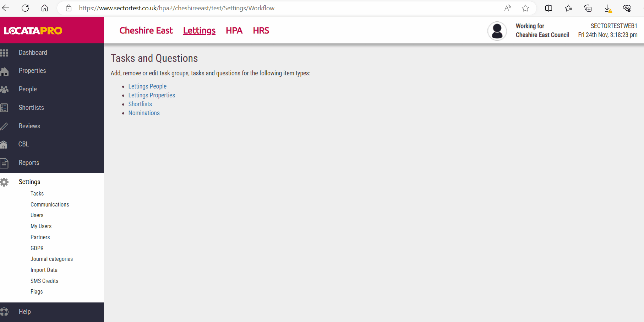Open downloads icon with warning
Image resolution: width=644 pixels, height=322 pixels.
point(608,8)
